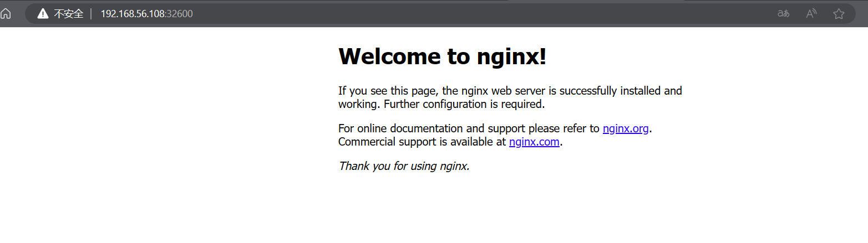868x243 pixels.
Task: Click the browser Home icon
Action: point(6,14)
